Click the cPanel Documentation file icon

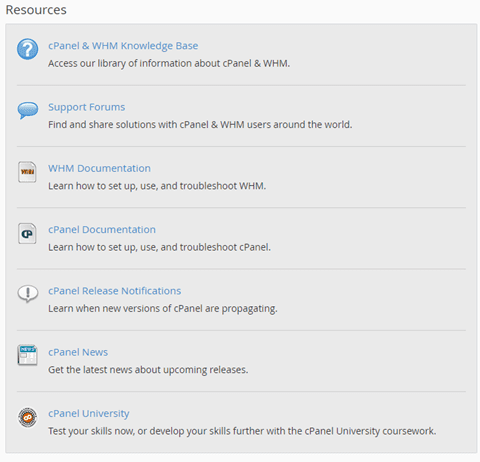point(27,233)
